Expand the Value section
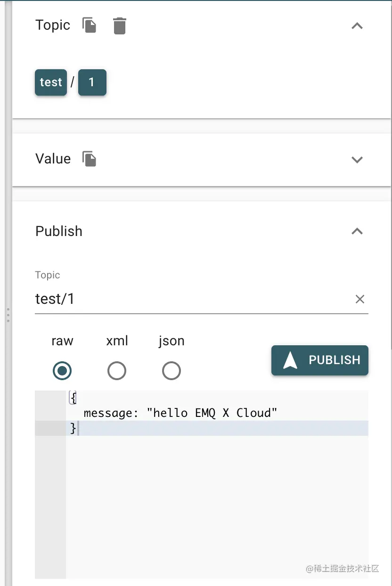Image resolution: width=392 pixels, height=586 pixels. click(357, 160)
